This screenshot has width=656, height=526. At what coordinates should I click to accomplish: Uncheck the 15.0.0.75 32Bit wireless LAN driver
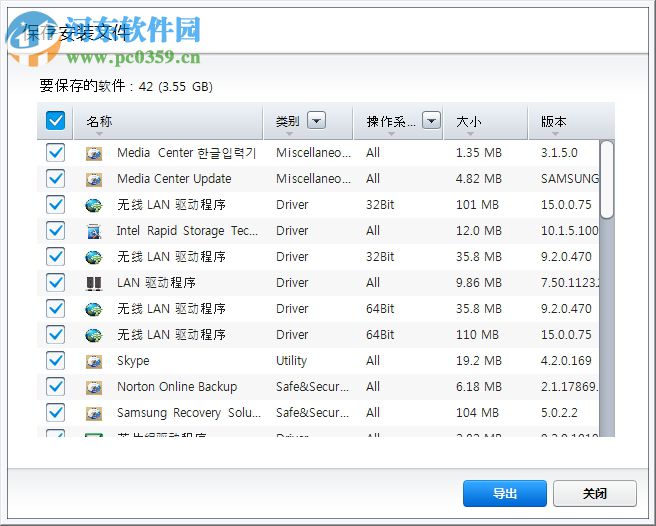pyautogui.click(x=56, y=205)
